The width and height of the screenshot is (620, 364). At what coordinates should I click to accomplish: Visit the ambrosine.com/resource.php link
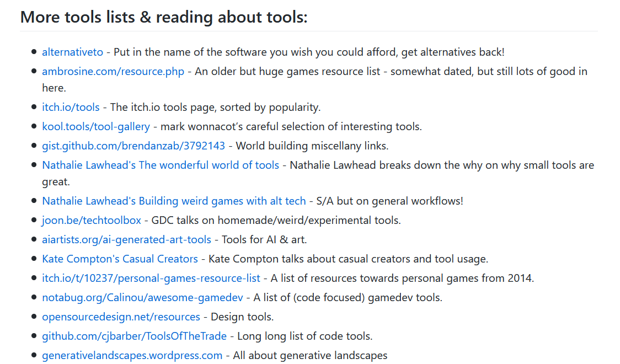click(113, 72)
